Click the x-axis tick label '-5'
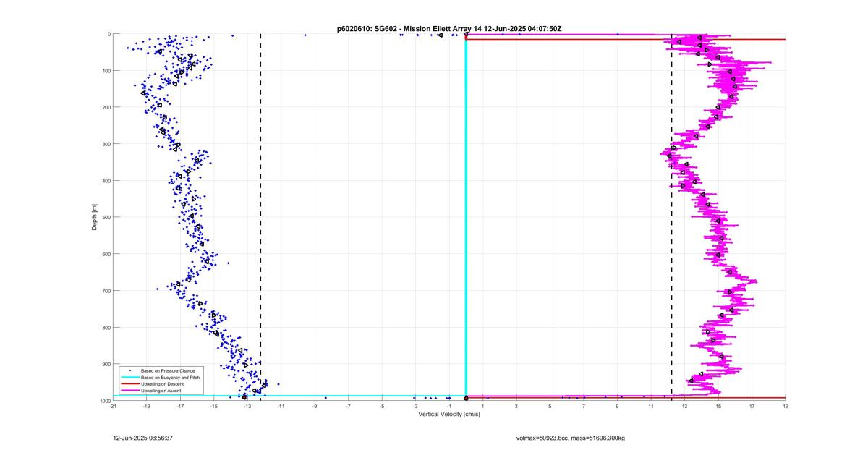 click(x=382, y=406)
